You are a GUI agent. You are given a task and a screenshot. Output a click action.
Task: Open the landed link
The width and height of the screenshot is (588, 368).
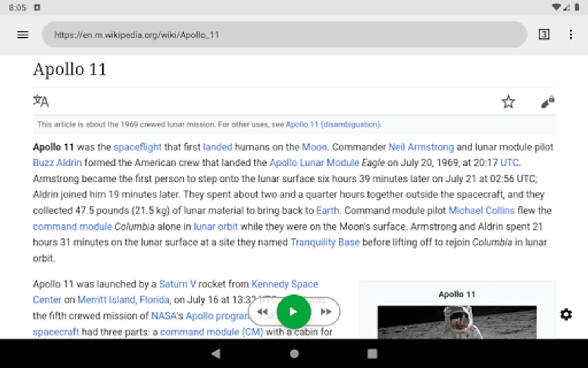[218, 147]
